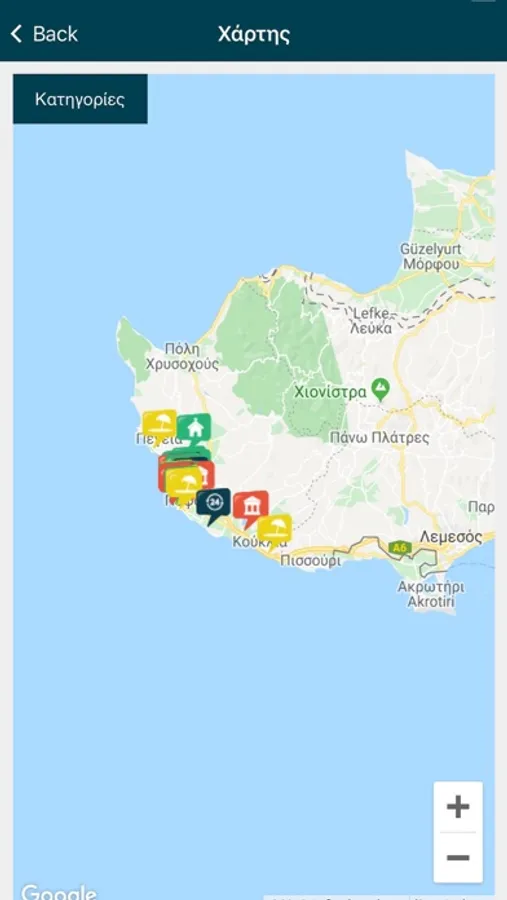Image resolution: width=507 pixels, height=900 pixels.
Task: Select the yellow beach marker by Κούκλια
Action: tap(274, 530)
